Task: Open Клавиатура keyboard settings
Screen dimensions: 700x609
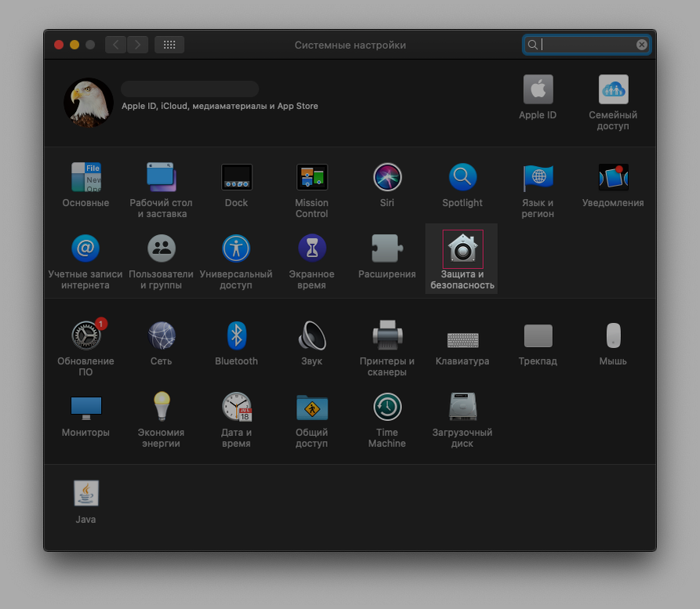Action: click(x=462, y=340)
